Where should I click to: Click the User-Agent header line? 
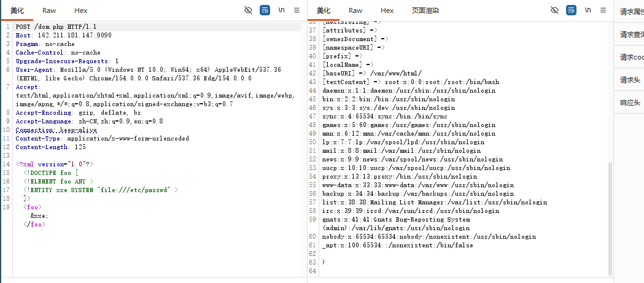pos(149,74)
